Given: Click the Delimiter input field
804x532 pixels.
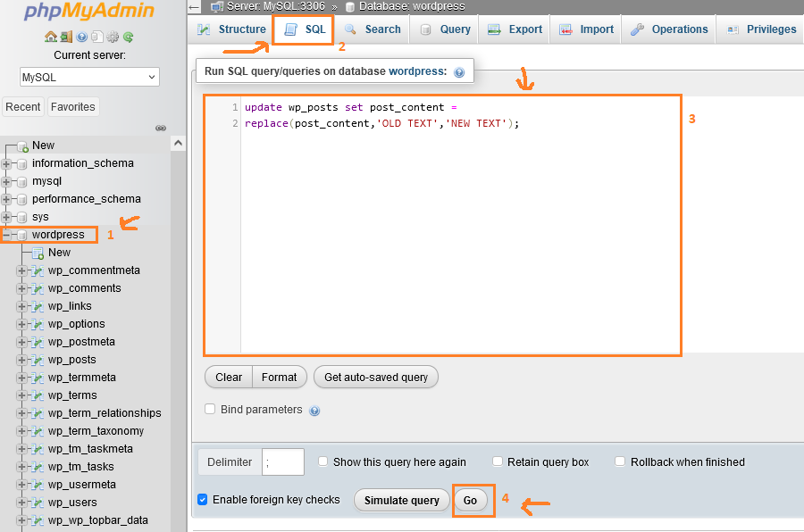Looking at the screenshot, I should [283, 461].
